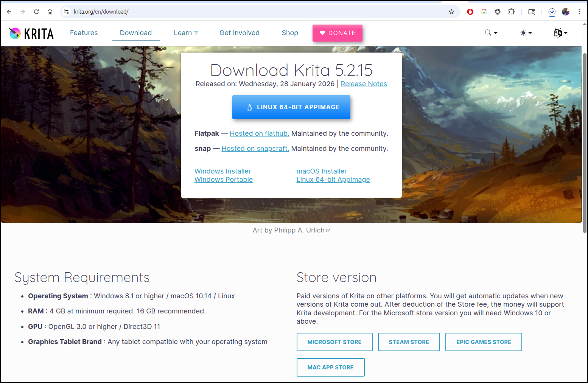Click the red AdBlock extension icon
Viewport: 588px width, 383px height.
pyautogui.click(x=470, y=12)
